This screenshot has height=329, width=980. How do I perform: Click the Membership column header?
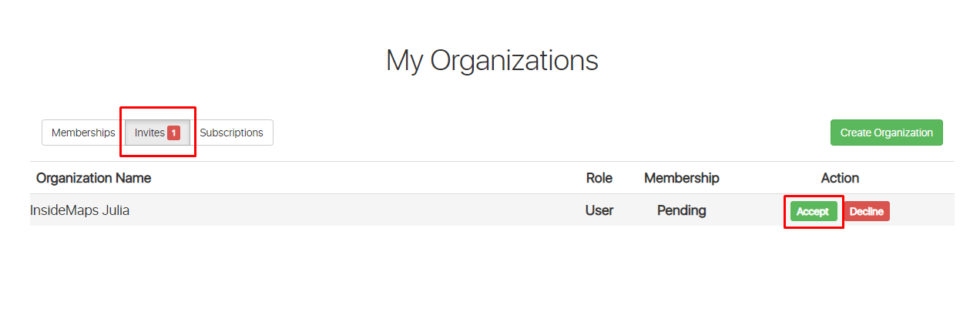coord(681,178)
